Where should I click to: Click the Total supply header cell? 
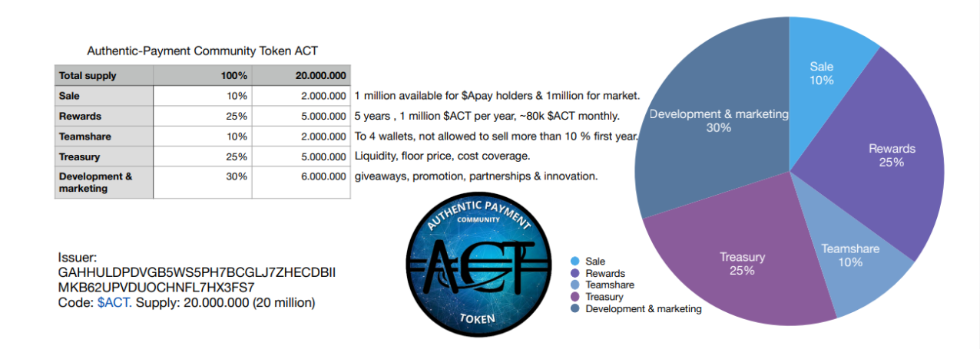[104, 76]
